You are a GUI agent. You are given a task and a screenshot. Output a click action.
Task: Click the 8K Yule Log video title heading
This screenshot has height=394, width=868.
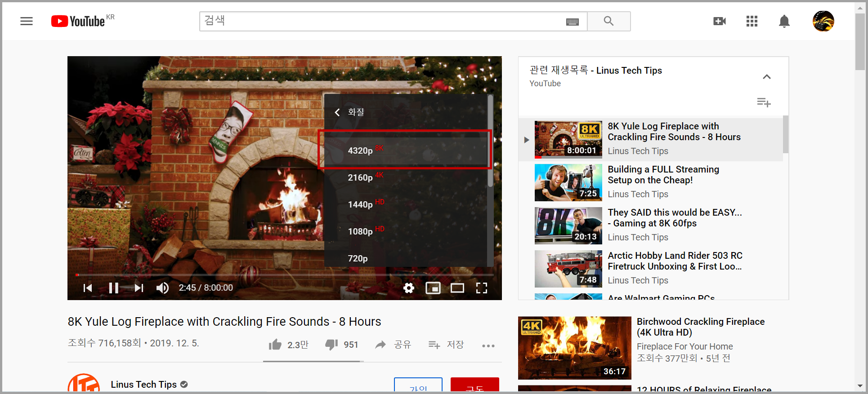(224, 322)
